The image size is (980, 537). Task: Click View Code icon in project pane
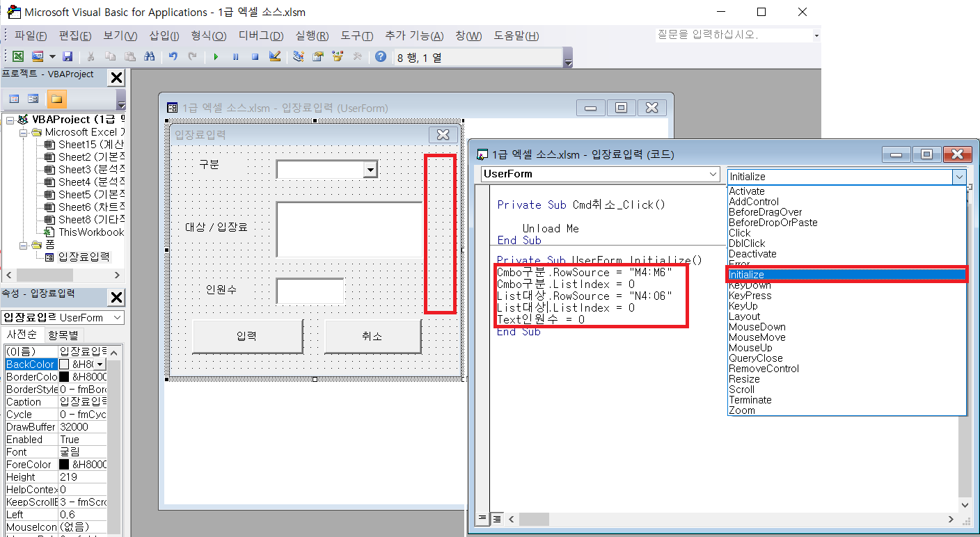(x=14, y=99)
